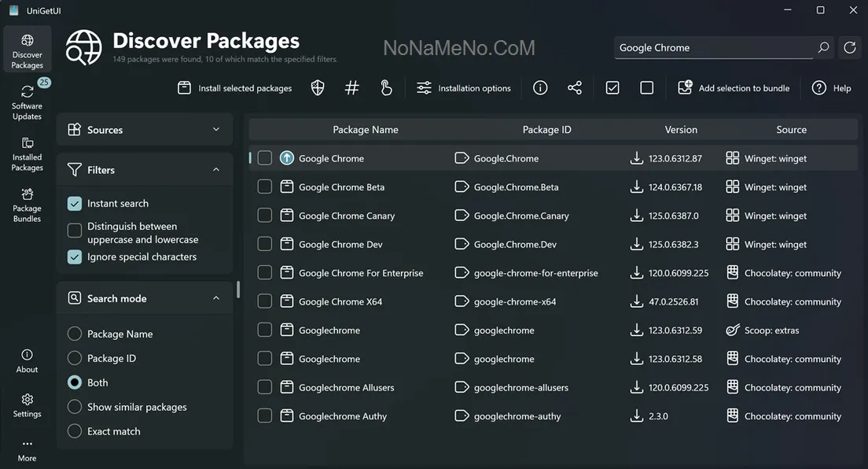
Task: Enable Distinguish between uppercase and lowercase
Action: click(75, 231)
